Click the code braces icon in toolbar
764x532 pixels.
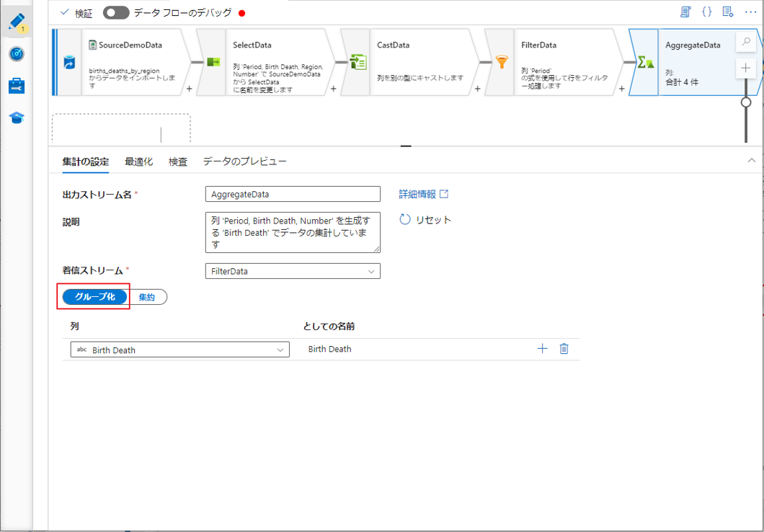pyautogui.click(x=706, y=12)
